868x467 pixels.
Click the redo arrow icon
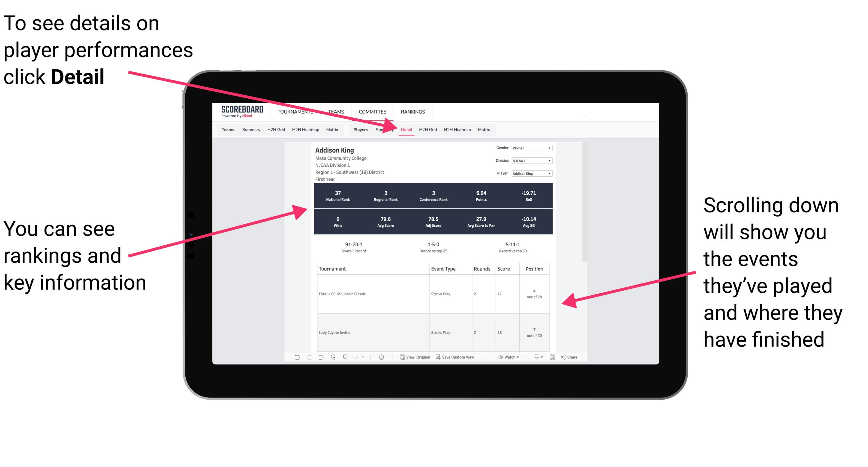point(305,359)
